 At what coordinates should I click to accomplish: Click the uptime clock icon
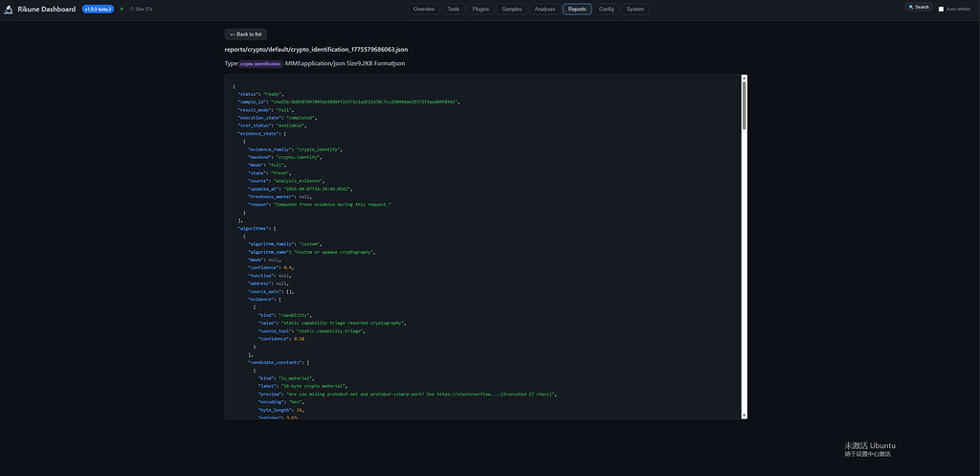coord(131,10)
